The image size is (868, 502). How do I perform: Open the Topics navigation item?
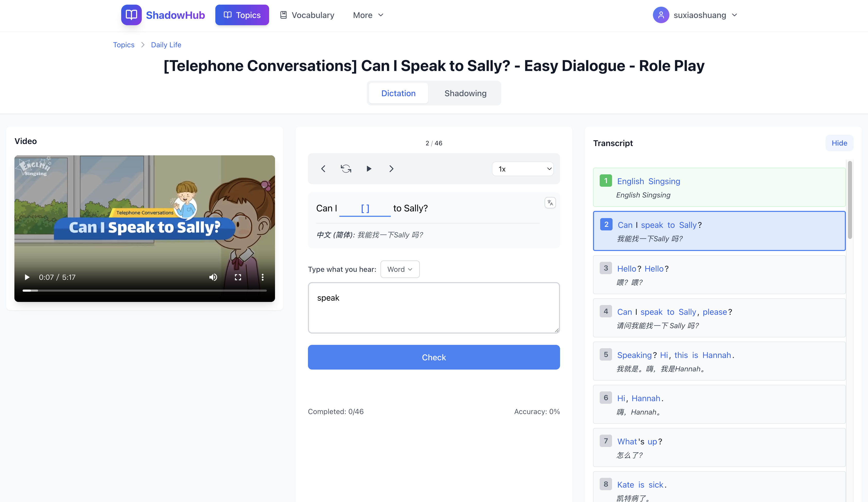[242, 15]
